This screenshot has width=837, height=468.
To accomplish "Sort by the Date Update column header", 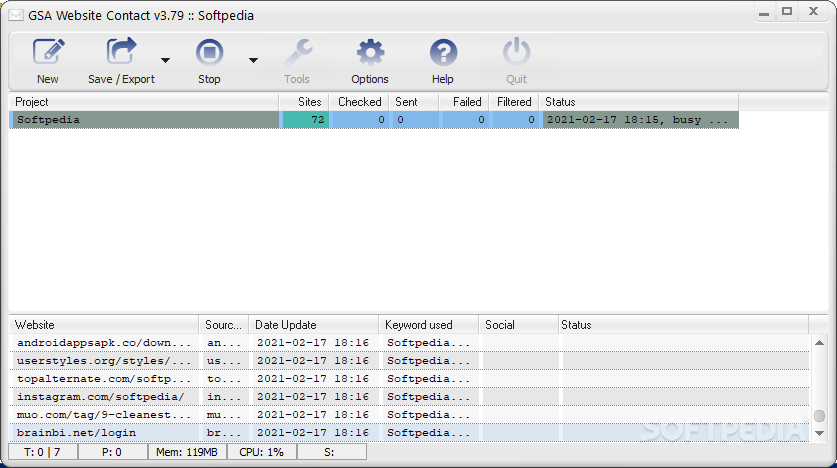I will pos(314,325).
